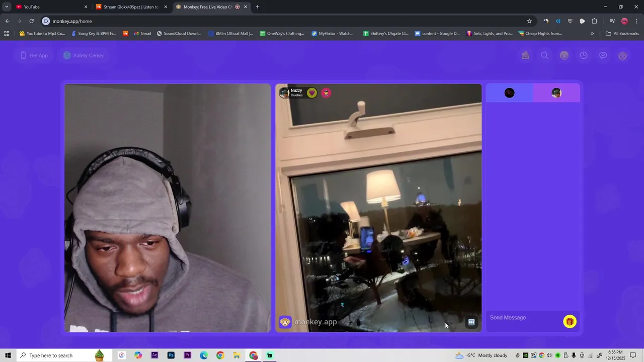The height and width of the screenshot is (362, 644).
Task: Launch Photoshop from taskbar
Action: 171,355
